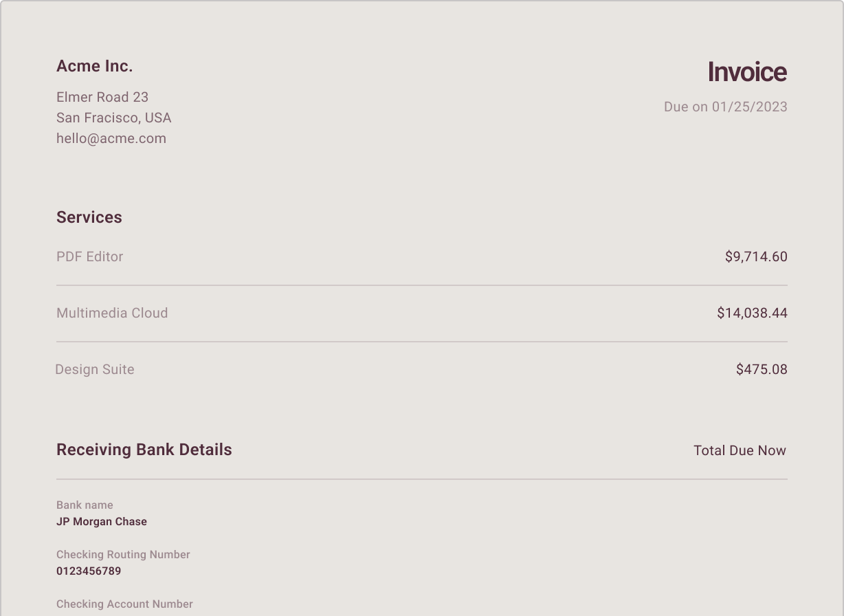Select the Elmer Road 23 address line
This screenshot has height=616, width=844.
(102, 97)
